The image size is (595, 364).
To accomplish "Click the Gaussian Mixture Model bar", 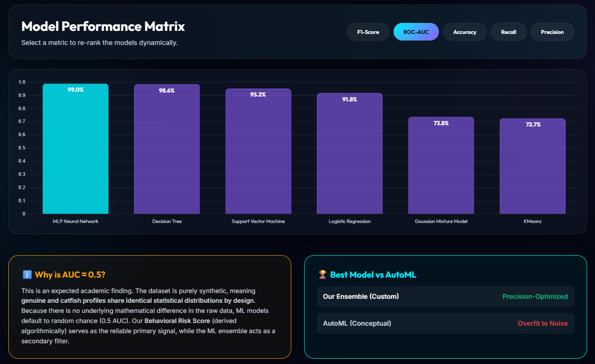I will pyautogui.click(x=441, y=166).
